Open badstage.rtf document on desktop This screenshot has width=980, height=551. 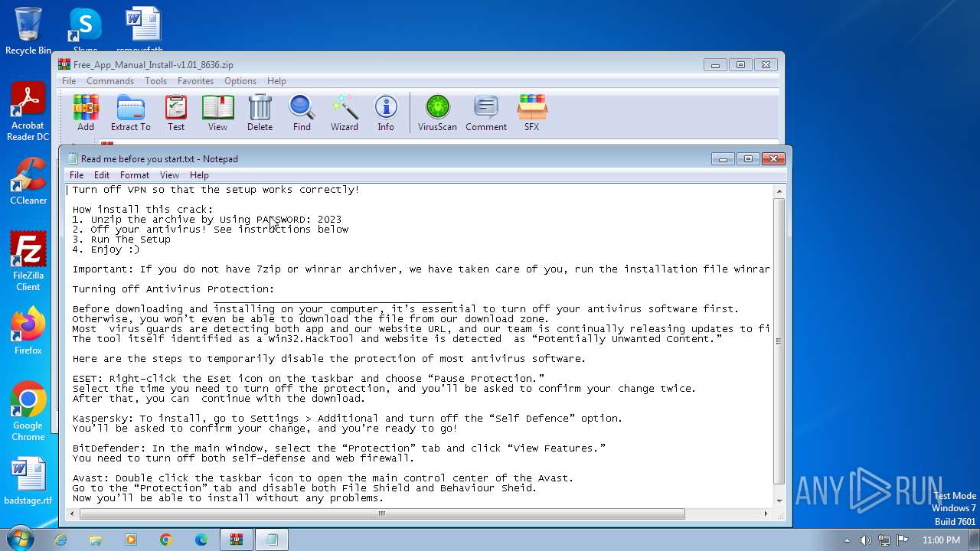click(x=28, y=481)
